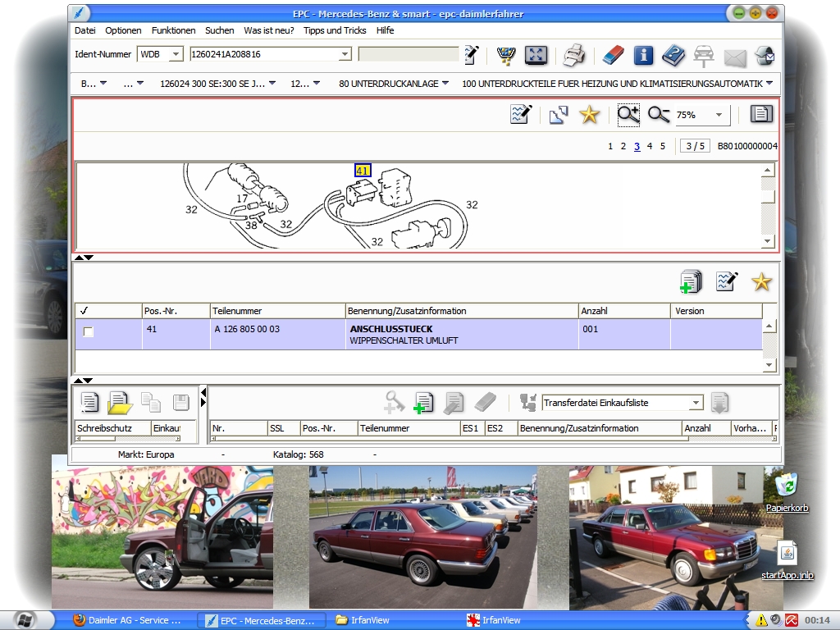Viewport: 840px width, 630px height.
Task: Open the Was ist neu? menu
Action: click(269, 30)
